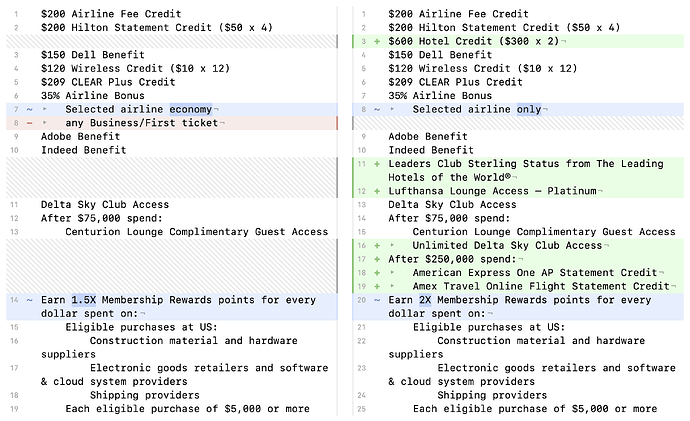The image size is (690, 421).
Task: Click the highlighted word economy in left pane
Action: click(191, 109)
